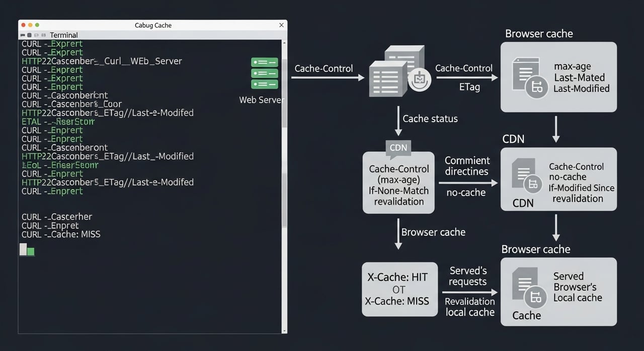Click the green Web Server stack icon
Screen dimensions: 644x351
pyautogui.click(x=265, y=73)
